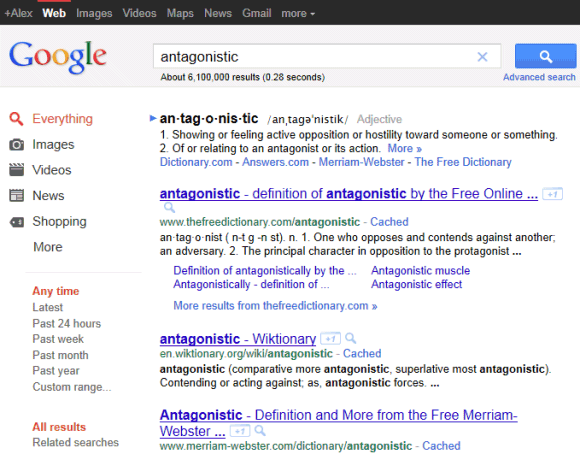Open Cached version of Wiktionary result
This screenshot has width=580, height=454.
coord(362,353)
